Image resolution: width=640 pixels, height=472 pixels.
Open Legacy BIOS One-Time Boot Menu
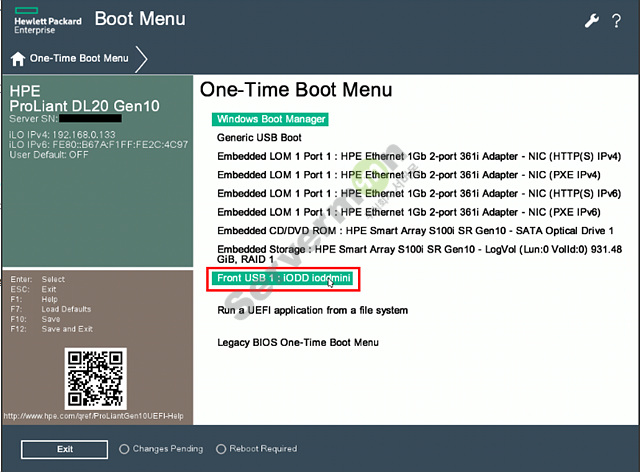coord(298,342)
